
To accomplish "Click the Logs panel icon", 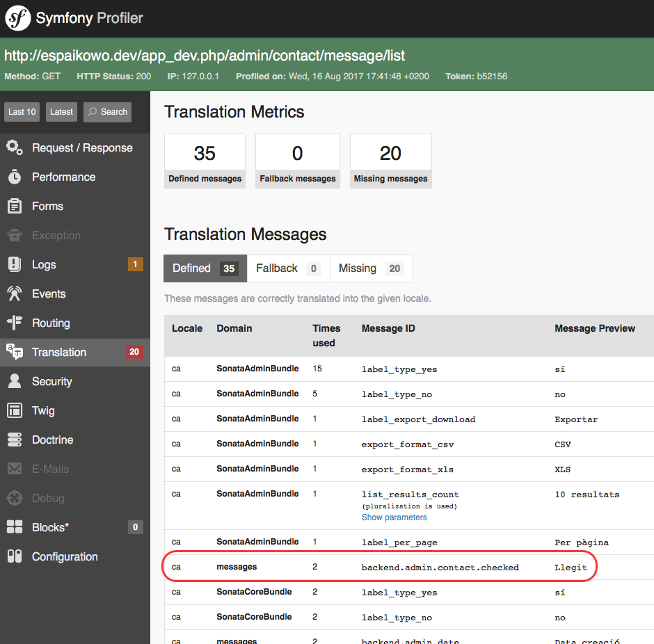I will pyautogui.click(x=15, y=264).
